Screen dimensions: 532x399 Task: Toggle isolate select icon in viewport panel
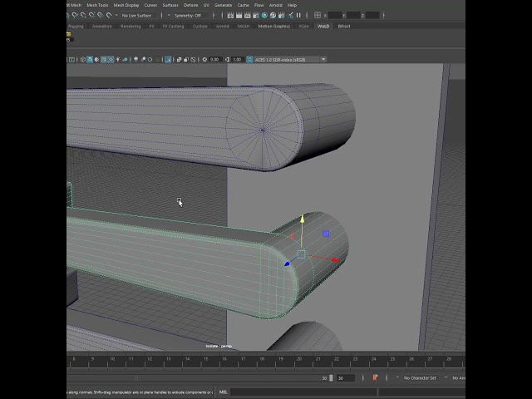point(168,60)
